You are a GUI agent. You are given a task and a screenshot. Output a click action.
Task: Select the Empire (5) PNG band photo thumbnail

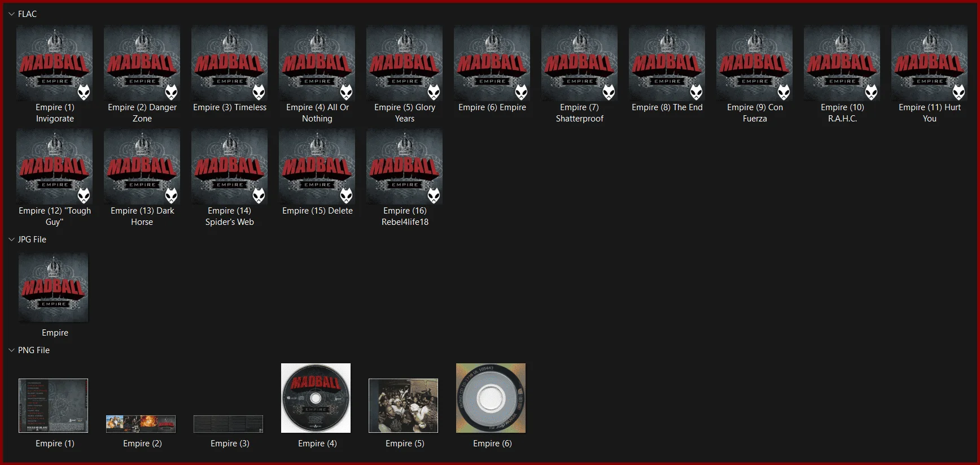[x=404, y=406]
